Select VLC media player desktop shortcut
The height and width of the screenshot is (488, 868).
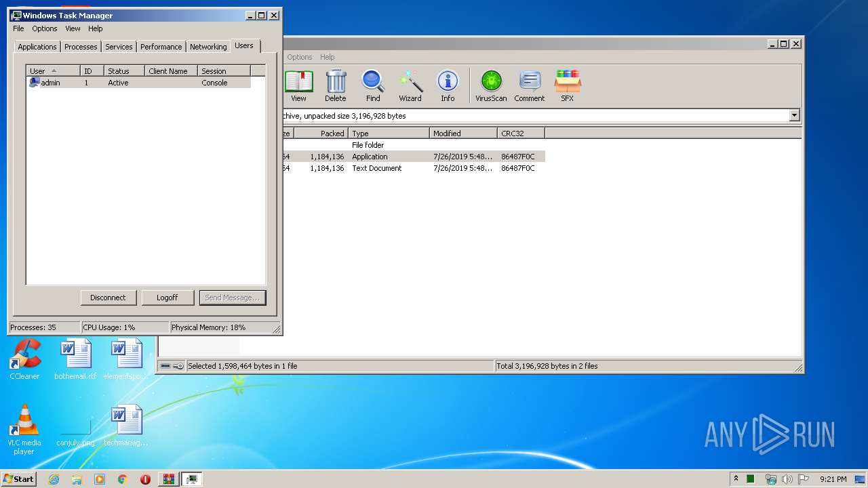click(x=24, y=430)
